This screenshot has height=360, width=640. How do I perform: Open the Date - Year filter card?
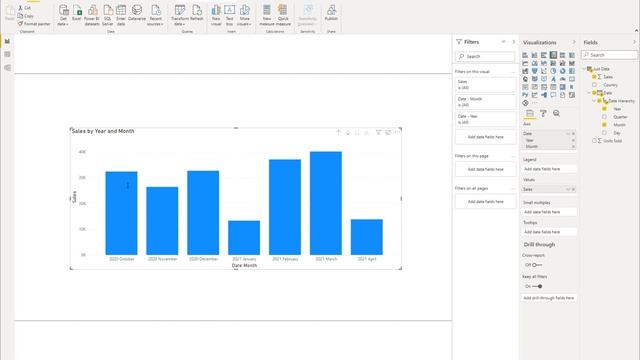486,119
